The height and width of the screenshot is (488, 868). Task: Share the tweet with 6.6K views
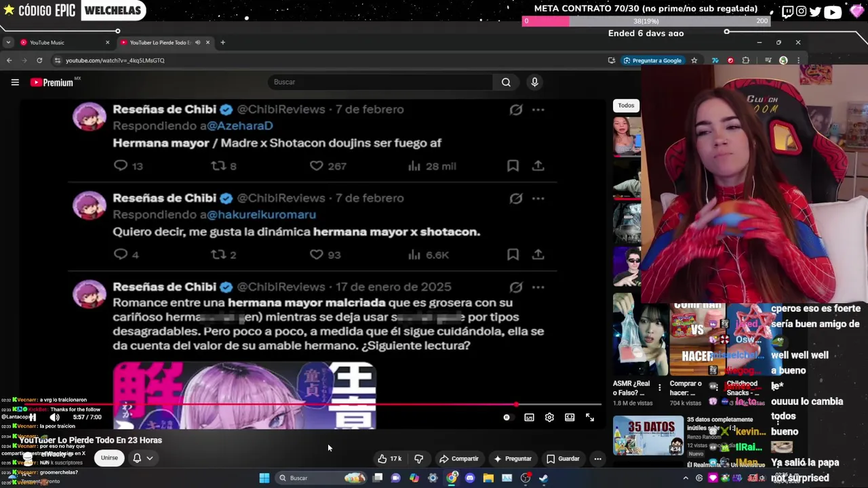pos(538,255)
